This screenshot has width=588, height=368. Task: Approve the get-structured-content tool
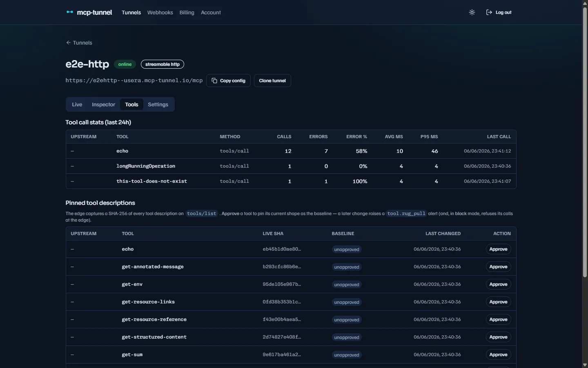click(x=499, y=337)
